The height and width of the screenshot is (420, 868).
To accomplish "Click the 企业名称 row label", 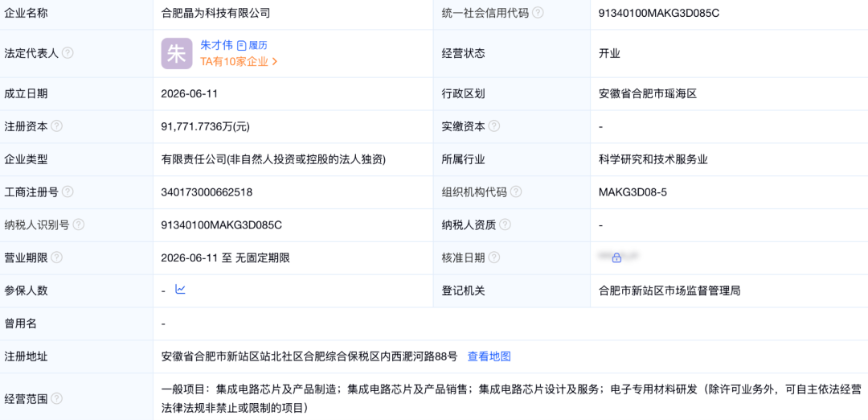I will coord(26,13).
